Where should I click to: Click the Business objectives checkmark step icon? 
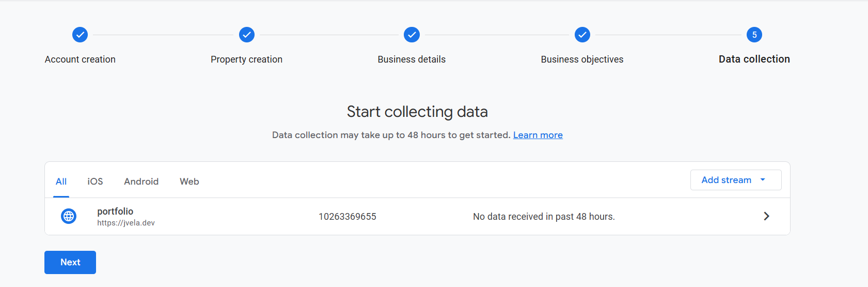click(582, 35)
